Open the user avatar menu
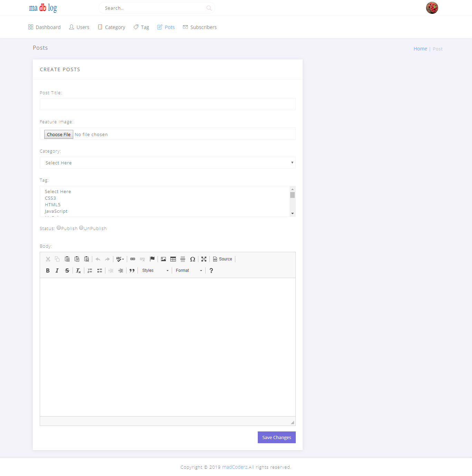 (x=432, y=8)
